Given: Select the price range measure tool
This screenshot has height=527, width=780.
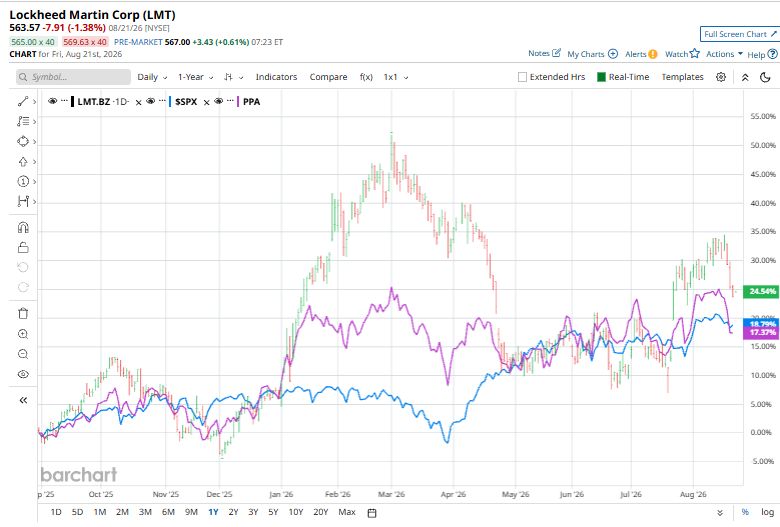Looking at the screenshot, I should click(x=23, y=202).
